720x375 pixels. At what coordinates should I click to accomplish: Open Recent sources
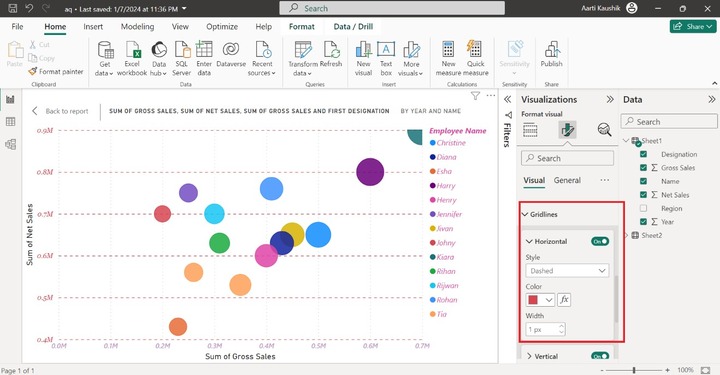point(262,58)
